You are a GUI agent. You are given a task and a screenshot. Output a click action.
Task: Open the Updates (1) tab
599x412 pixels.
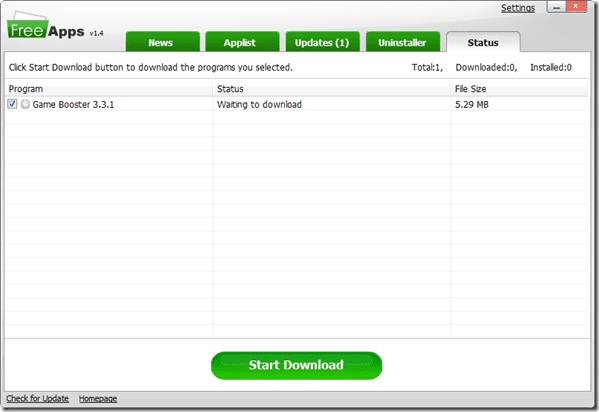[322, 42]
